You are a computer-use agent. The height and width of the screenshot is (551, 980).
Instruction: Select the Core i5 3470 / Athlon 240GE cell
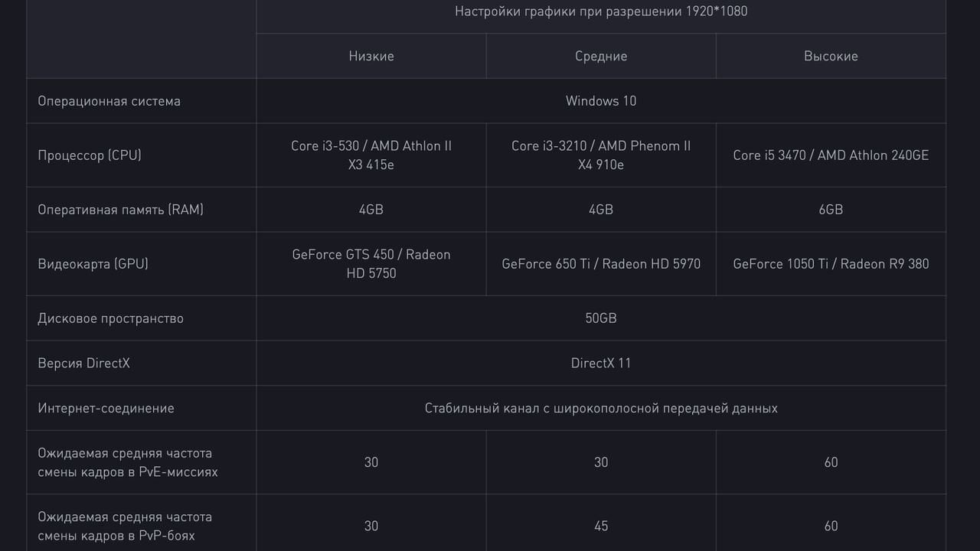point(831,155)
